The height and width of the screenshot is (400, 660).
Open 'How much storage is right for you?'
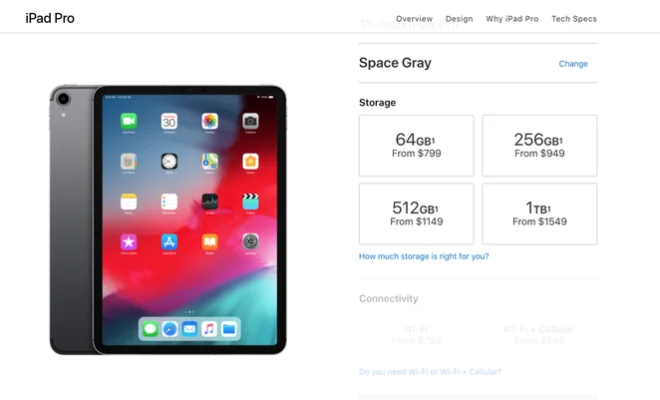(x=424, y=256)
